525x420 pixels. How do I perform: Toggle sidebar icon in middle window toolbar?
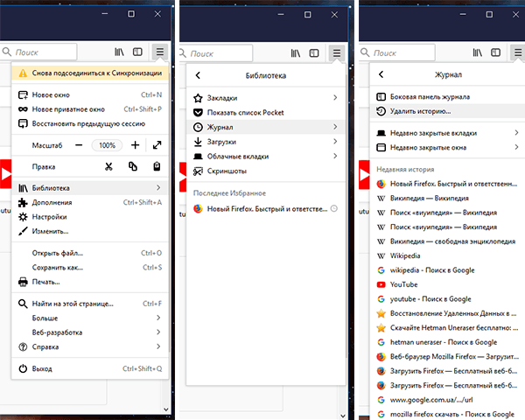coord(314,53)
